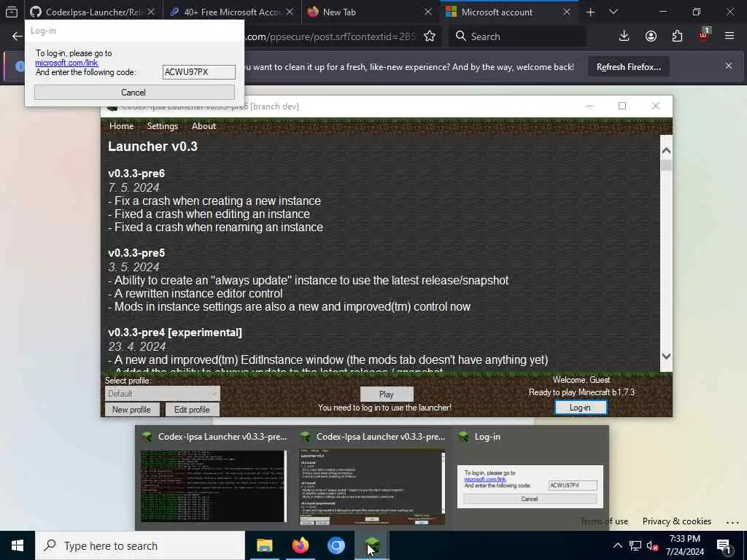Click the Codex-Ipsa launcher taskbar icon
747x560 pixels.
tap(372, 545)
